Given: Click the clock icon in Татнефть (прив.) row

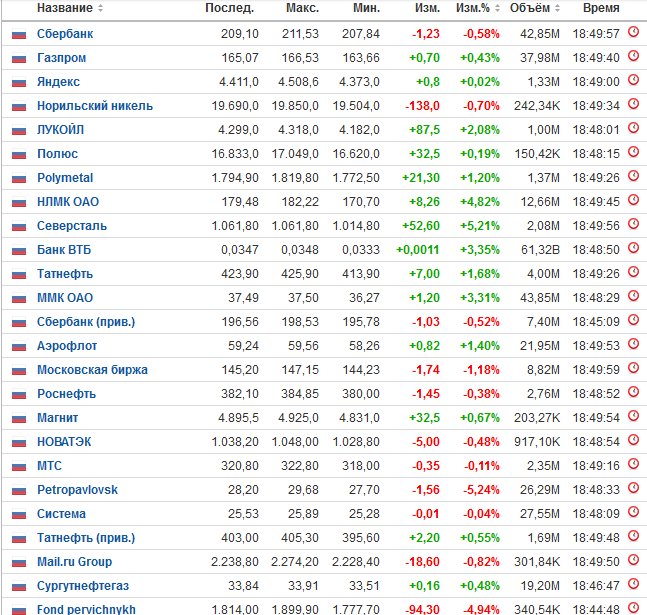Looking at the screenshot, I should (633, 536).
